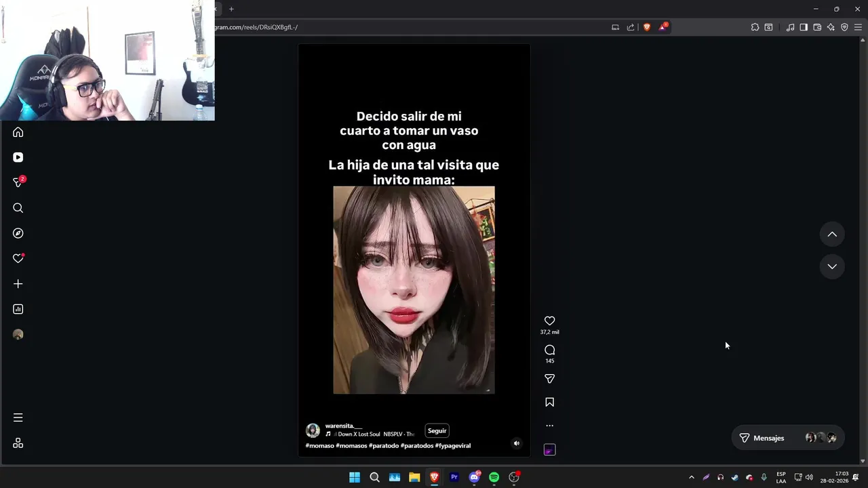Open the #paratodo hashtag
The height and width of the screenshot is (488, 868).
(384, 446)
